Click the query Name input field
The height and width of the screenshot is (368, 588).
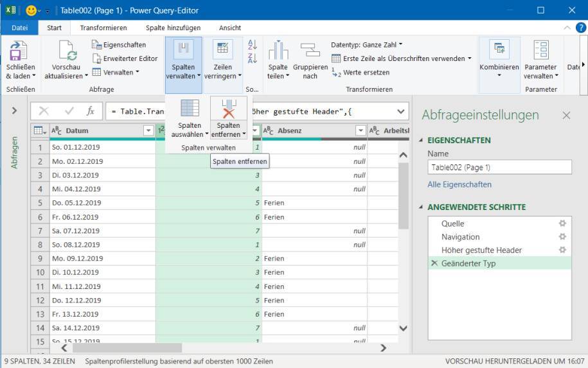click(499, 167)
